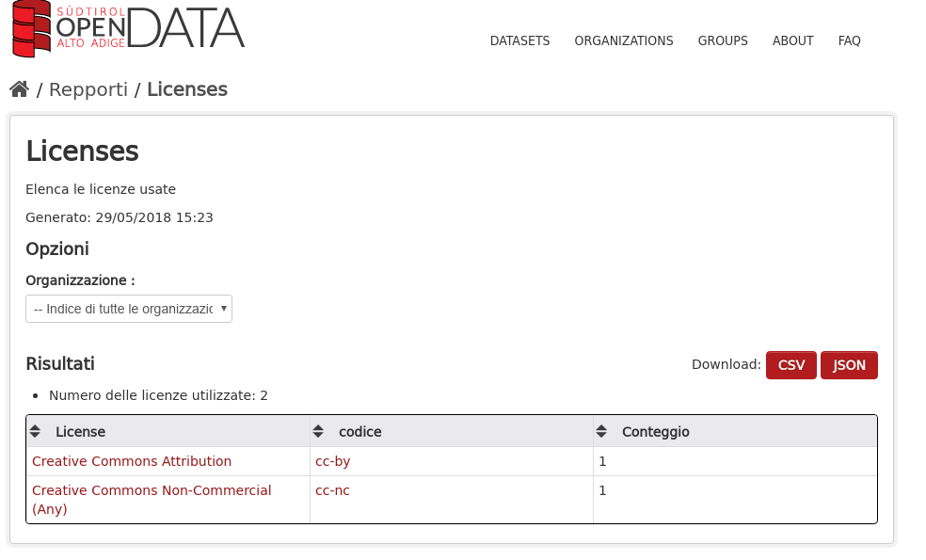926x560 pixels.
Task: Open Creative Commons Non-Commercial (Any) link
Action: (x=152, y=500)
